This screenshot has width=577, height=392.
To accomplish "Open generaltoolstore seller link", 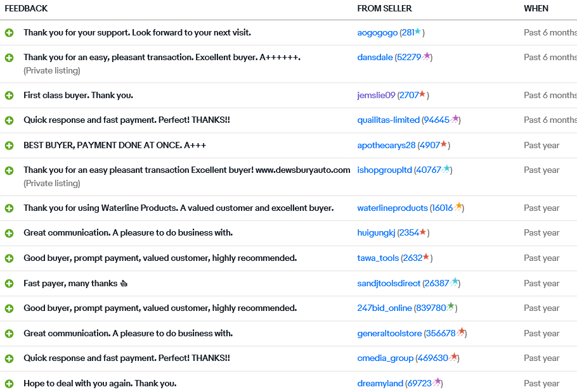I will click(389, 333).
